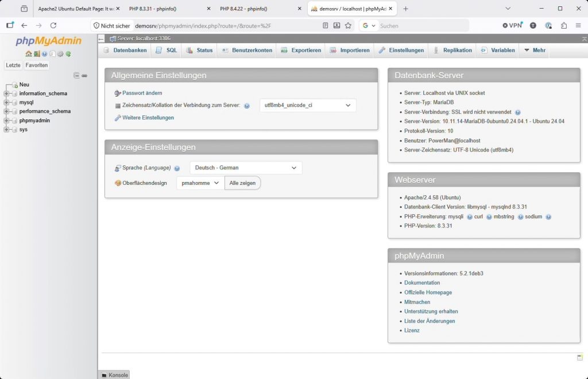Click help icon next to SSL wird nicht verwendet
This screenshot has width=588, height=379.
[x=518, y=112]
